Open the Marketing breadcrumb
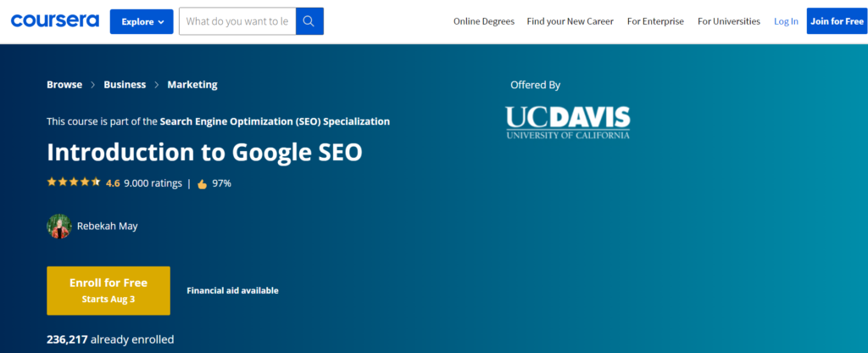The width and height of the screenshot is (868, 353). 192,85
